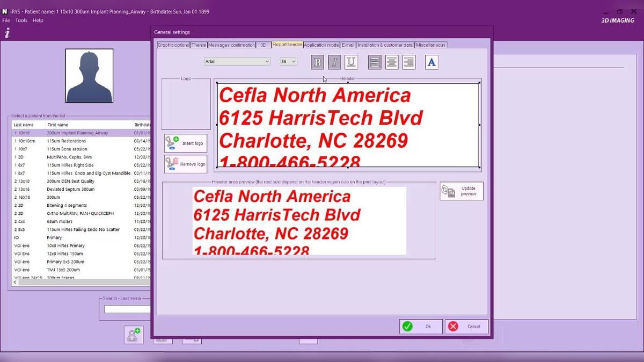The height and width of the screenshot is (362, 644).
Task: Click the add new patient icon
Action: click(133, 335)
